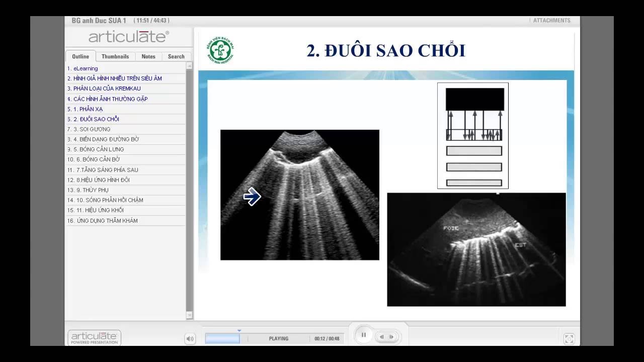The height and width of the screenshot is (362, 644).
Task: Open the Search tab
Action: click(x=176, y=56)
